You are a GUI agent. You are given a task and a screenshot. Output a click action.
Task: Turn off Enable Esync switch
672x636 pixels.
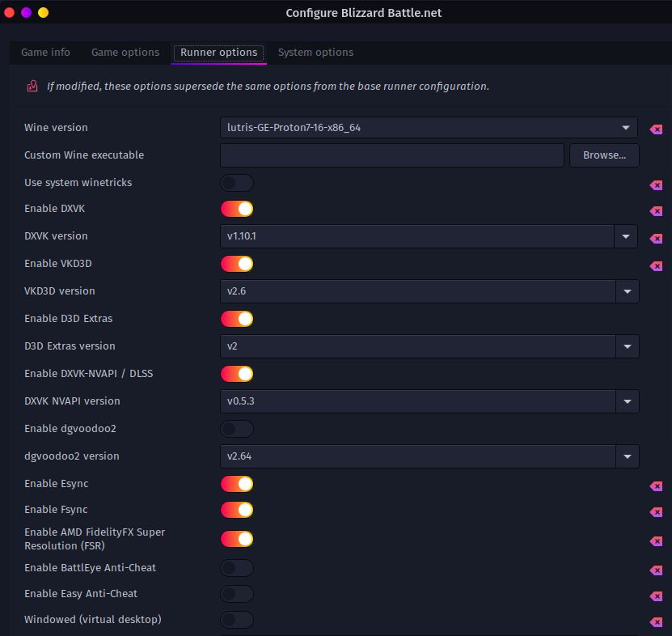(237, 484)
